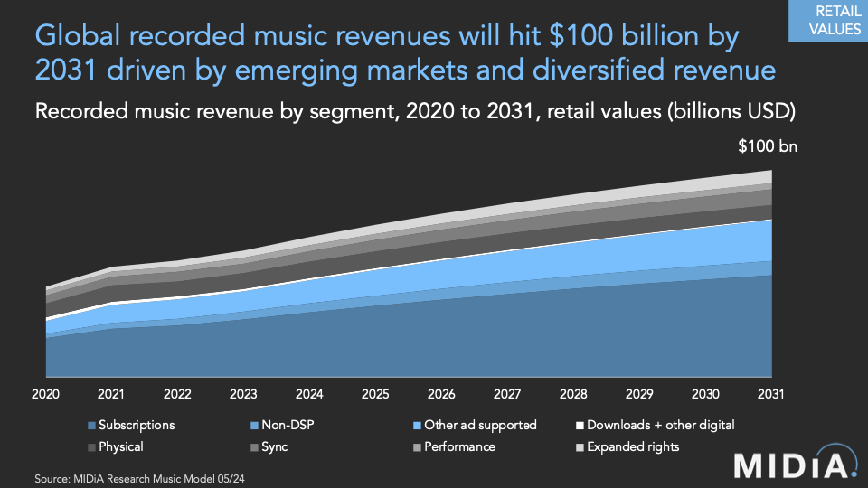Image resolution: width=868 pixels, height=488 pixels.
Task: Click the white chart subtitle text
Action: tap(414, 111)
